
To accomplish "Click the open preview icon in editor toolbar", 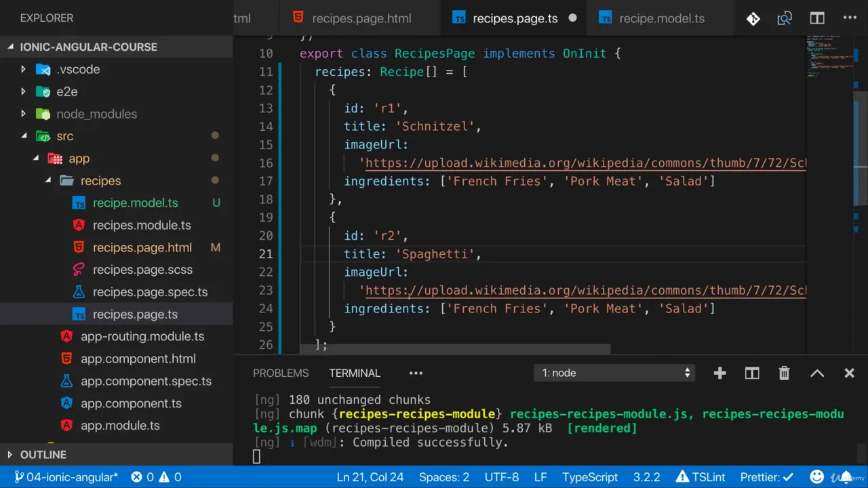I will click(785, 18).
